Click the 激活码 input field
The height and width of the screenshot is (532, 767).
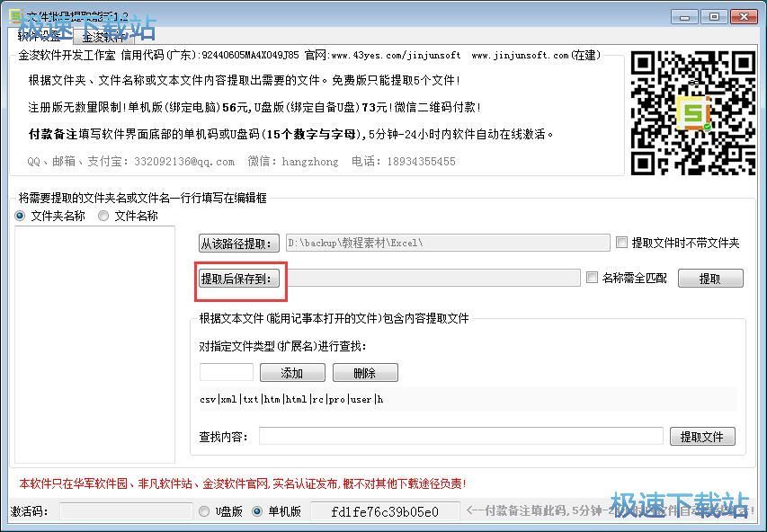coord(126,511)
